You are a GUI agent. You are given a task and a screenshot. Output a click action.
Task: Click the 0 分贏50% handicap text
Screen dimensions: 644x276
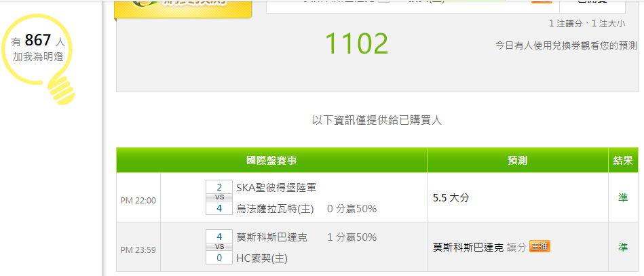(352, 209)
